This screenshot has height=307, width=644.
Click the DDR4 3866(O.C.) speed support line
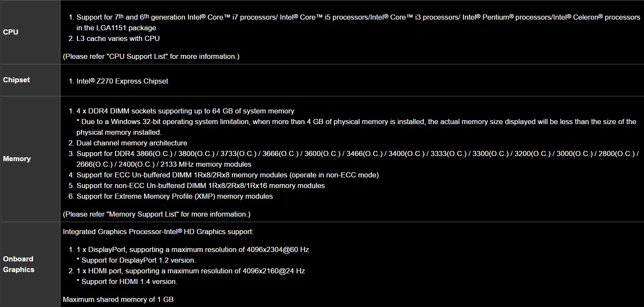point(357,153)
